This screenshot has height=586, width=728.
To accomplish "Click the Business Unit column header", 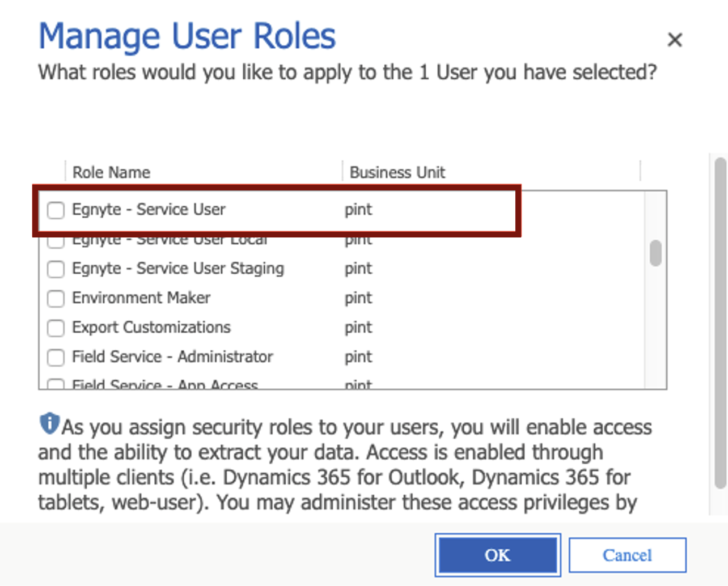I will [x=397, y=172].
